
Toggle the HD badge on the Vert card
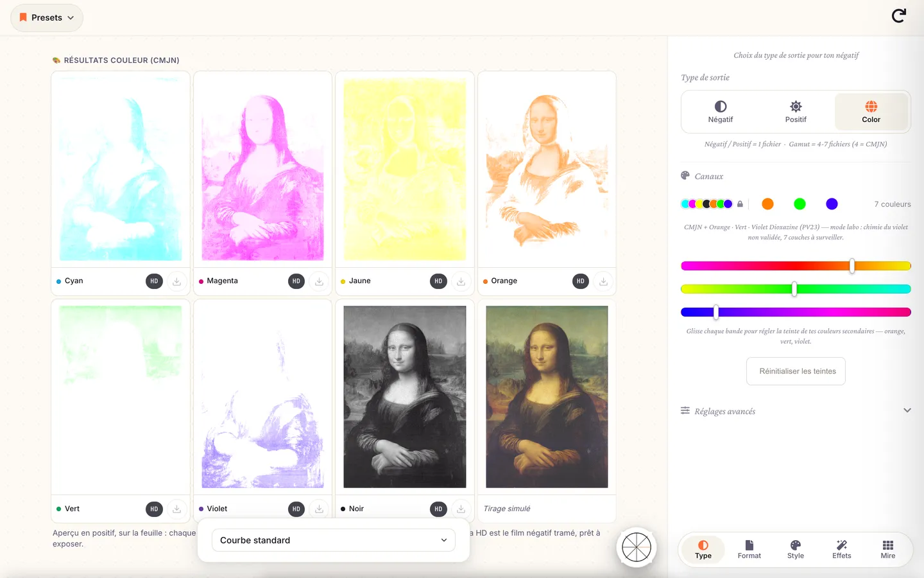click(x=154, y=509)
